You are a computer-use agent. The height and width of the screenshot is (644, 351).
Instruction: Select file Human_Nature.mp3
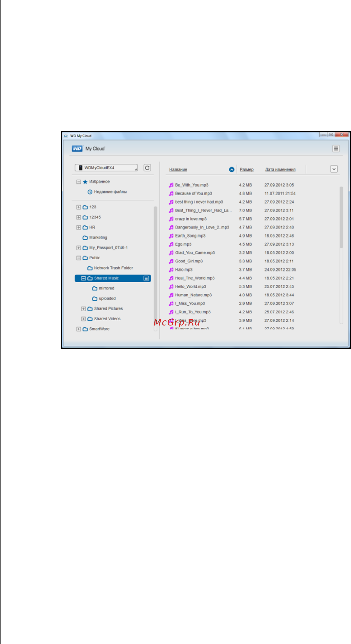tap(193, 295)
